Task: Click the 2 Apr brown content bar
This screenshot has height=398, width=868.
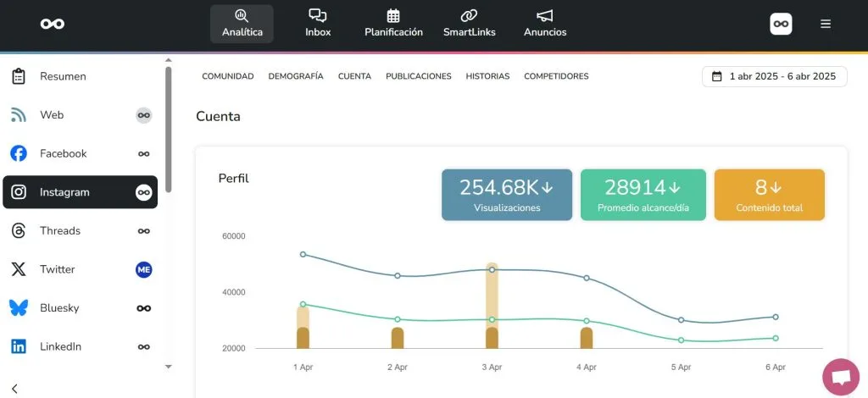Action: point(398,338)
